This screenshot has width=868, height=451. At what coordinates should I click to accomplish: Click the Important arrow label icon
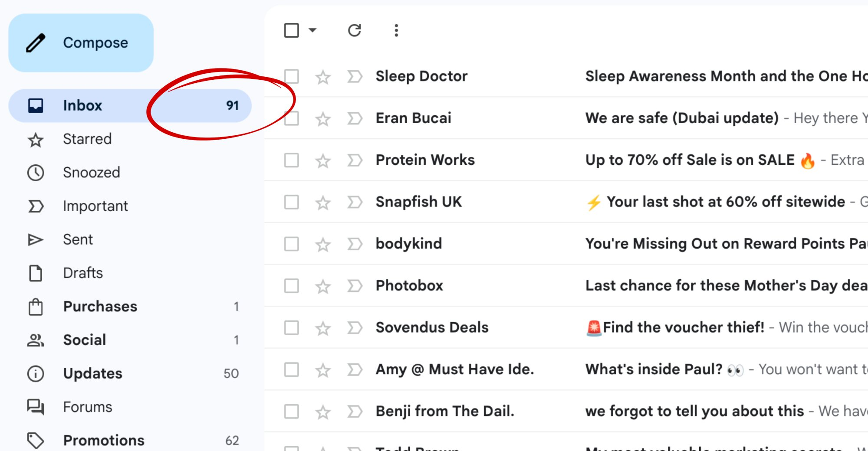[36, 206]
